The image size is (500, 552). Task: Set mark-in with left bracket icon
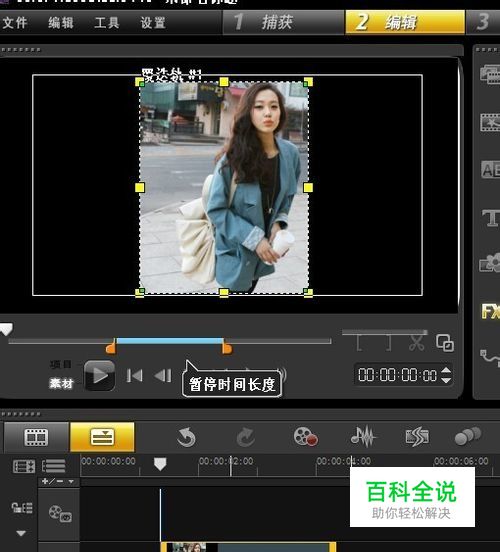[360, 343]
